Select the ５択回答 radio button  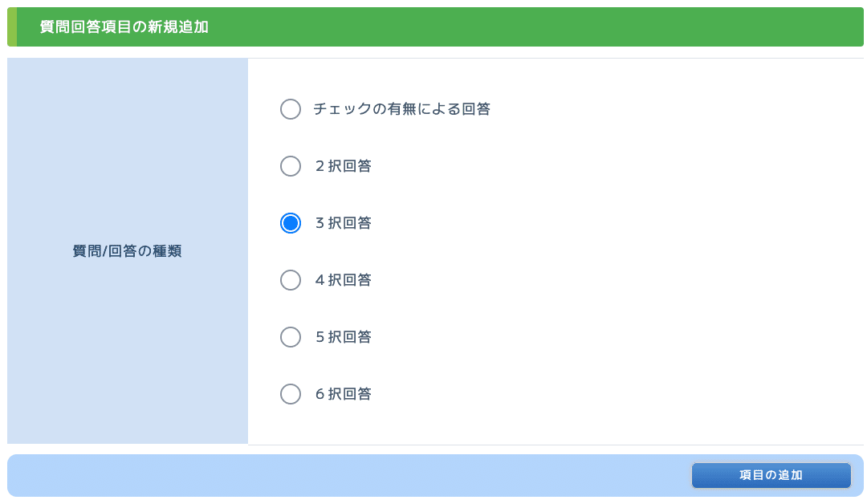(x=291, y=336)
